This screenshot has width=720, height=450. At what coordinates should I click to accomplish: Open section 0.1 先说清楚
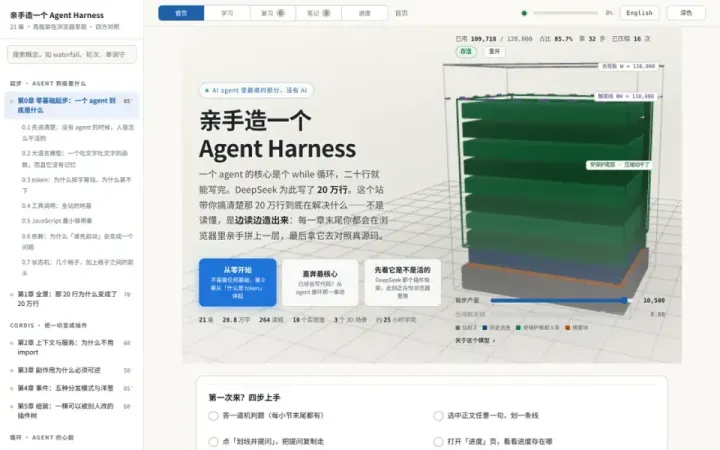(78, 133)
